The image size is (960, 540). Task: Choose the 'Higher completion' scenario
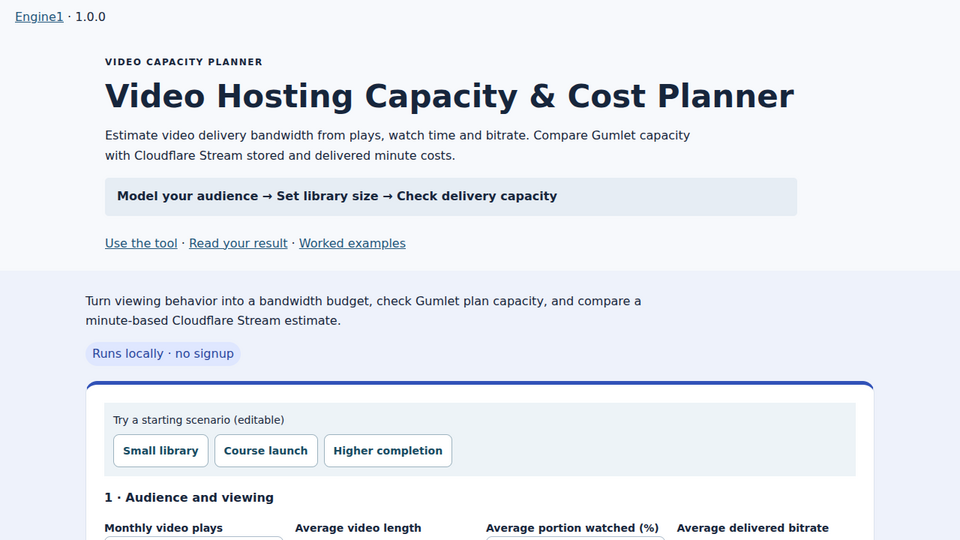(388, 451)
